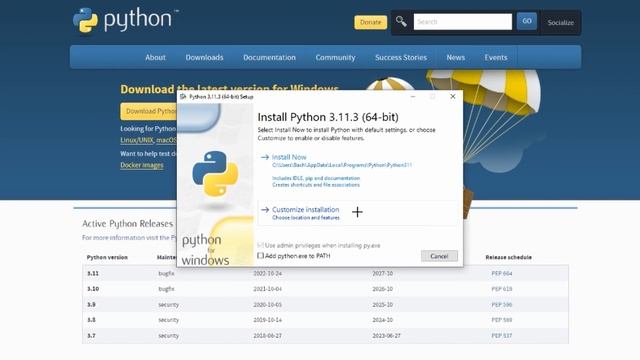Click the 3.11 version cell
640x360 pixels.
(x=93, y=273)
